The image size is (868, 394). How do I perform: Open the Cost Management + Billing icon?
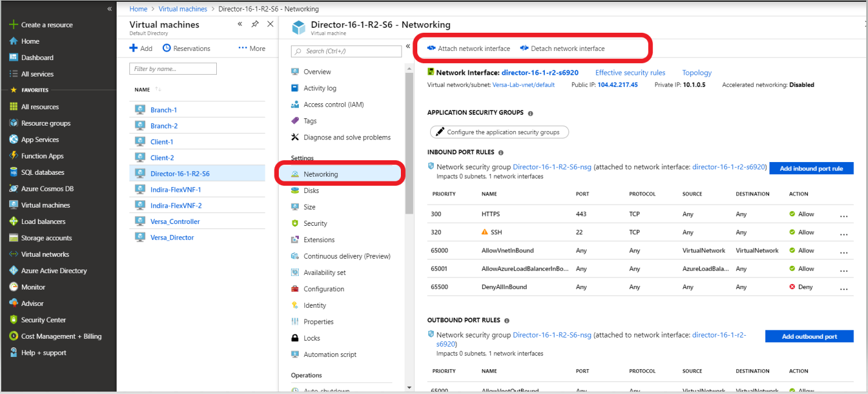pyautogui.click(x=13, y=336)
